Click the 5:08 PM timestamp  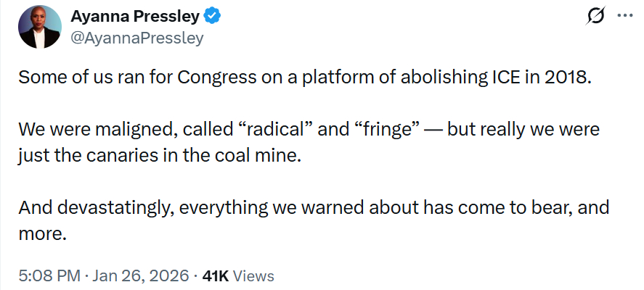(x=50, y=275)
